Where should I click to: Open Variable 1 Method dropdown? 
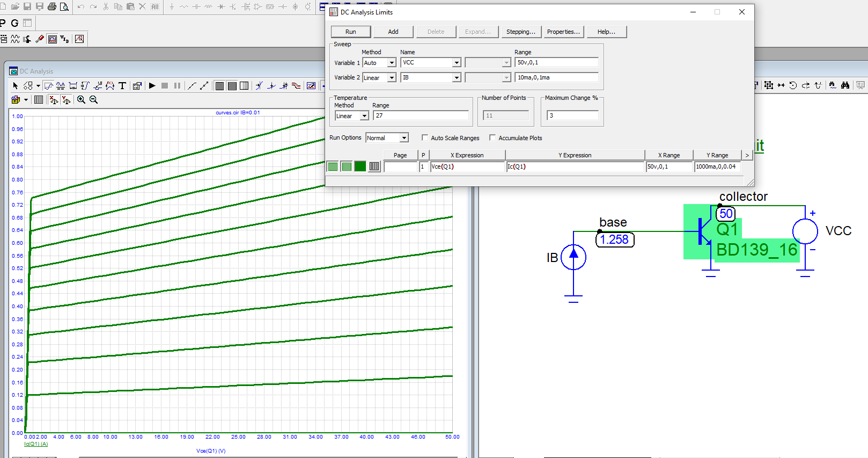click(392, 63)
